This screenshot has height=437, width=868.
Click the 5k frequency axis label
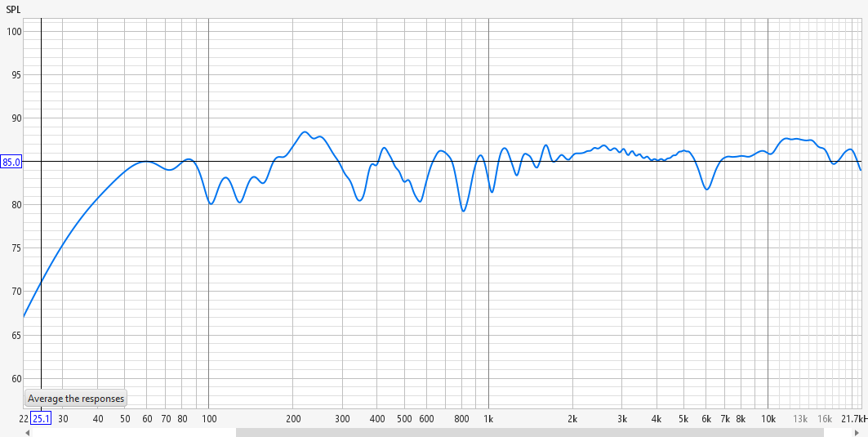click(683, 418)
